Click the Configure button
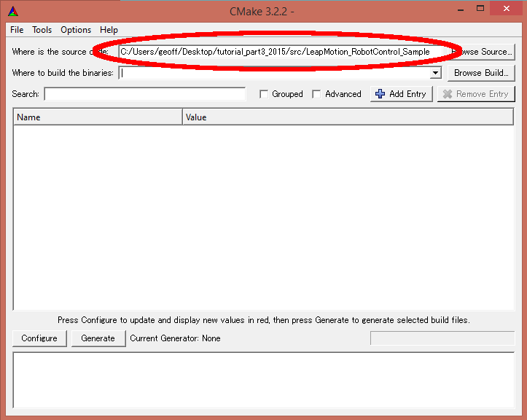Screen dimensions: 527x420 pyautogui.click(x=39, y=338)
